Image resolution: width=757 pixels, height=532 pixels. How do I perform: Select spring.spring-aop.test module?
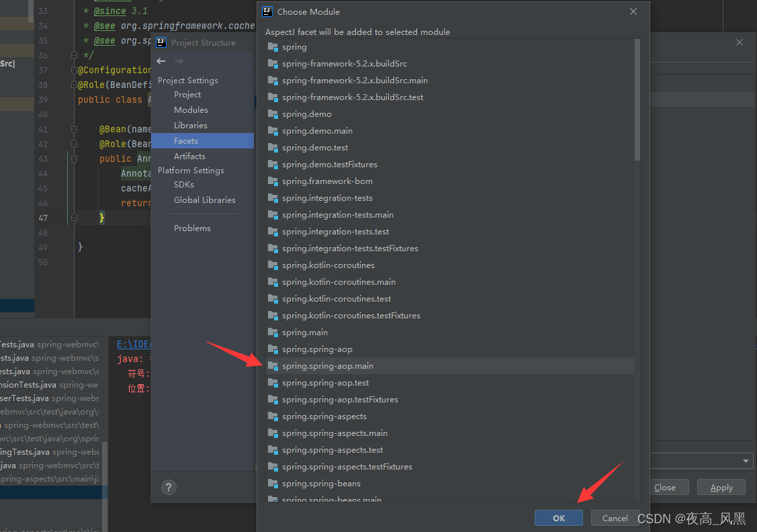pos(449,383)
